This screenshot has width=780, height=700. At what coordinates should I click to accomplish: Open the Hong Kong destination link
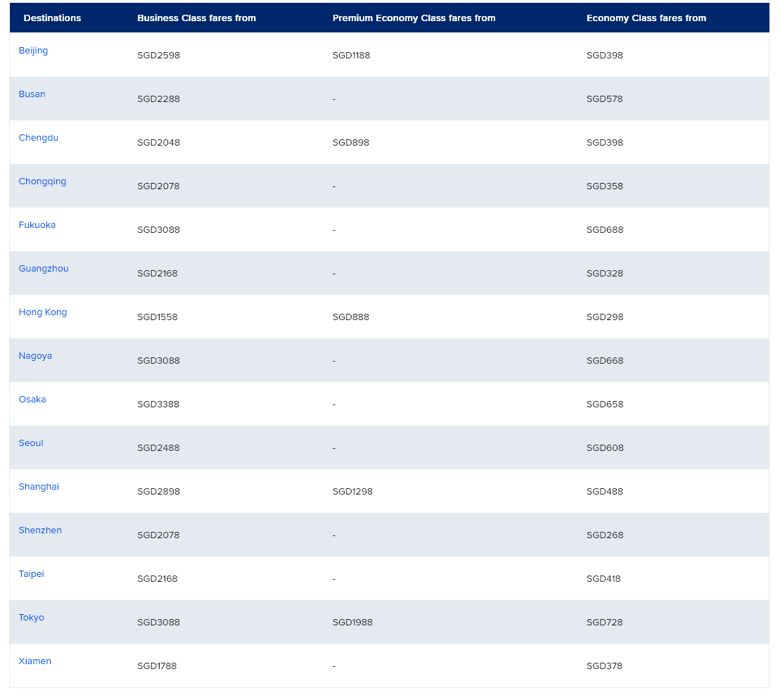pos(43,312)
